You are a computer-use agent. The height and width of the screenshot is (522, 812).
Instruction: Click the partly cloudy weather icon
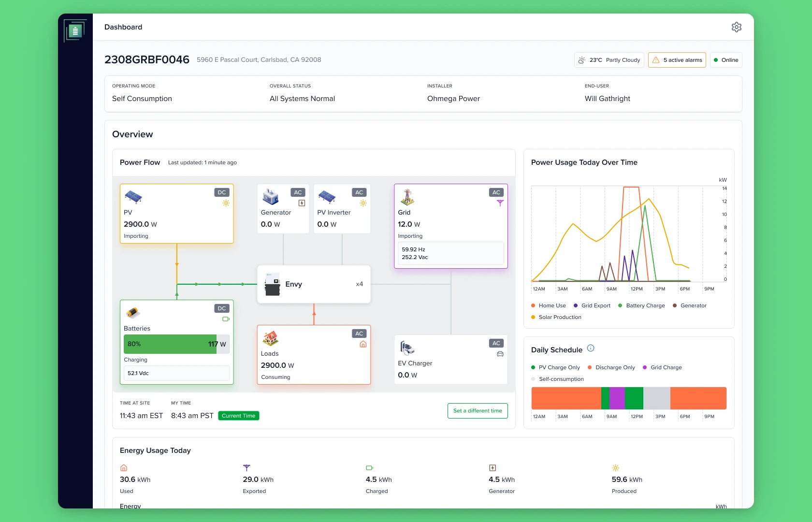point(582,60)
